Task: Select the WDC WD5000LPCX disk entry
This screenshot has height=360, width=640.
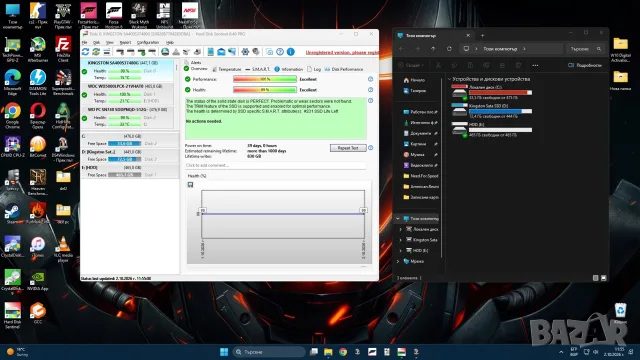Action: (127, 94)
